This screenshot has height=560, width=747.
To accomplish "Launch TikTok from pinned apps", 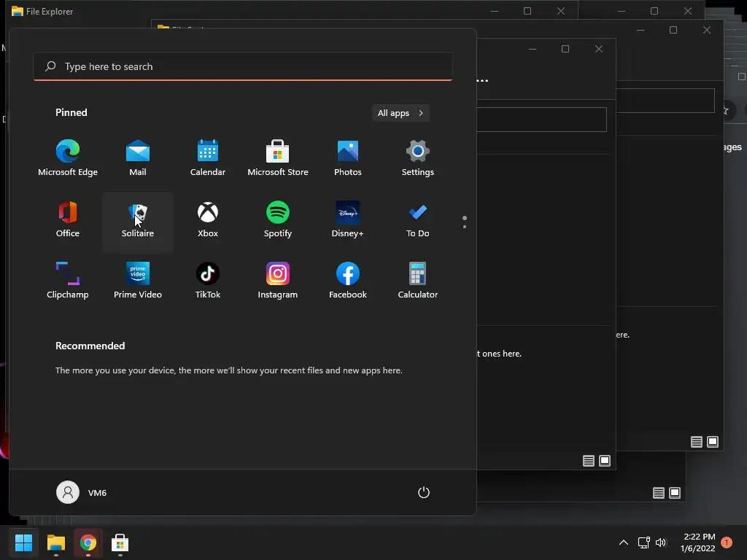I will tap(208, 281).
